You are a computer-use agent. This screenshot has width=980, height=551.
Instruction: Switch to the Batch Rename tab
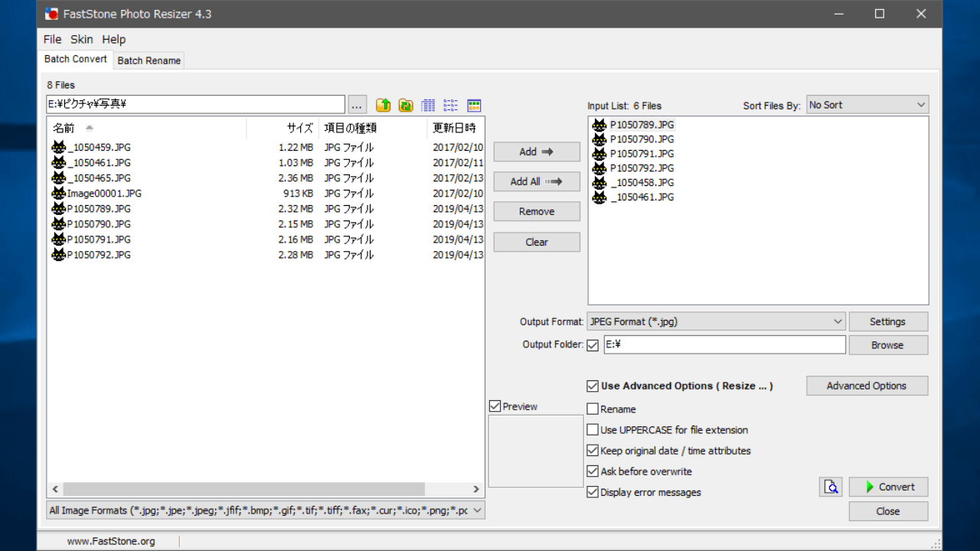coord(149,60)
